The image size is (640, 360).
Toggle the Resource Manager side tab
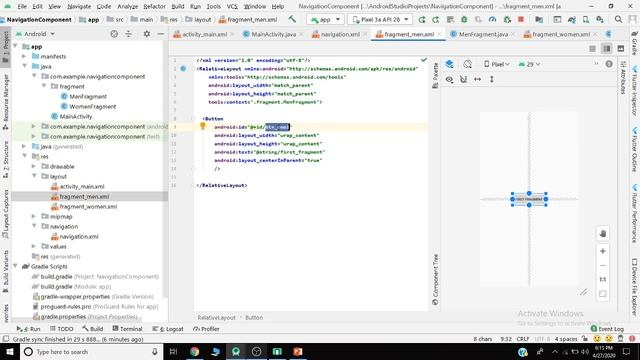click(5, 101)
